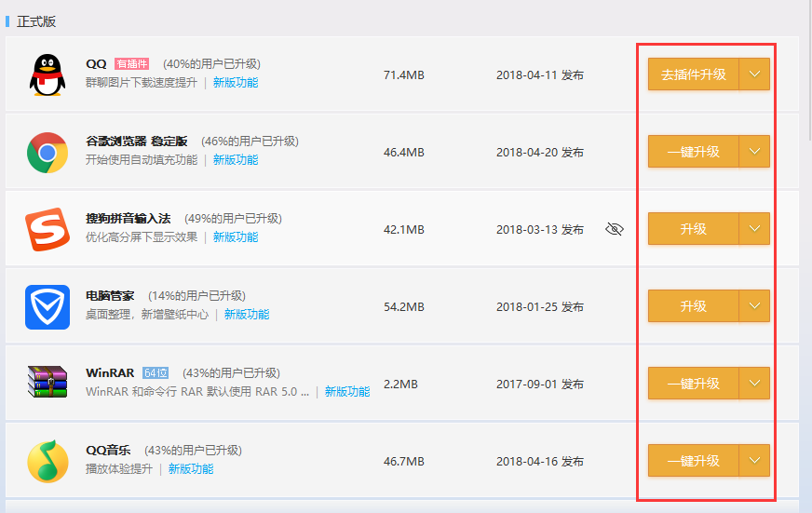This screenshot has width=812, height=513.
Task: Expand upgrade dropdown arrow for 谷歌浏览器
Action: click(754, 151)
